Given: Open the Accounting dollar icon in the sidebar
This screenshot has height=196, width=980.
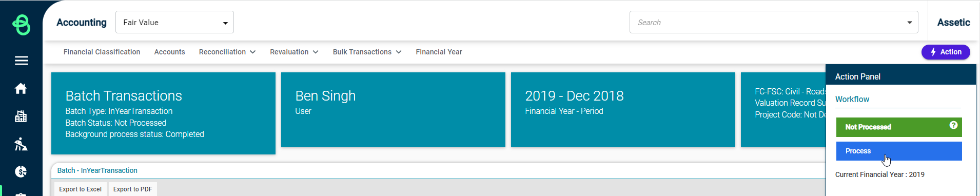Looking at the screenshot, I should pyautogui.click(x=21, y=171).
